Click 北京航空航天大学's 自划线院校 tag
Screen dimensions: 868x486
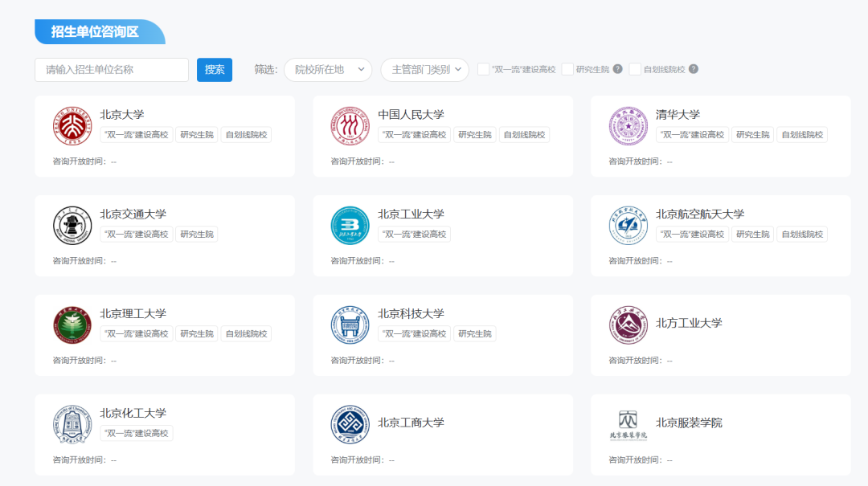tap(802, 234)
